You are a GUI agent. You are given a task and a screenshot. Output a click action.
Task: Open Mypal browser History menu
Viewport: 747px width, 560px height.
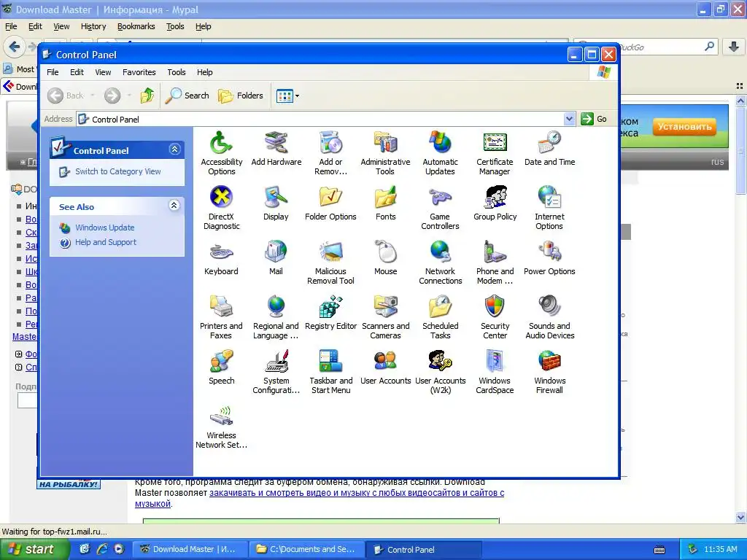[x=93, y=27]
